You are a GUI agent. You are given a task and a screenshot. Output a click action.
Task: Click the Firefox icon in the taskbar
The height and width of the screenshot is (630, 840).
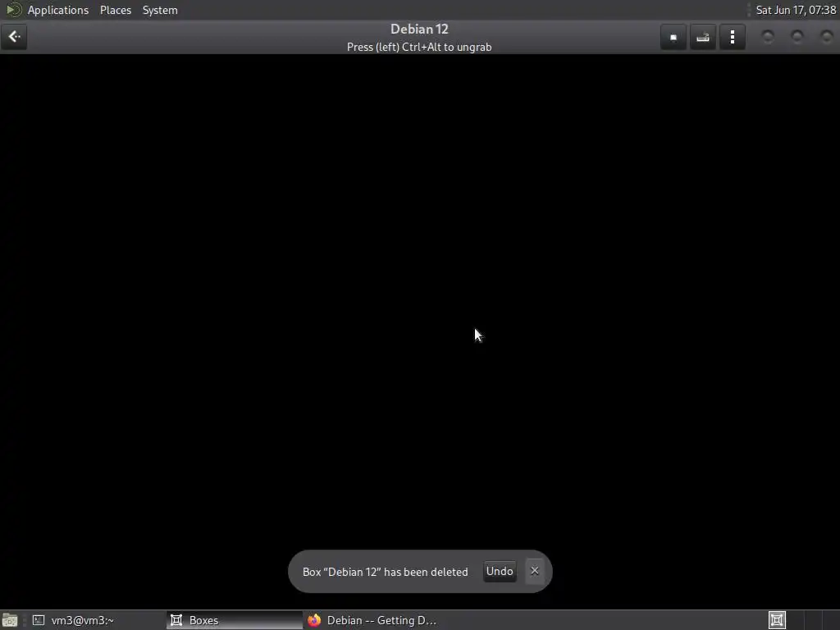point(314,620)
